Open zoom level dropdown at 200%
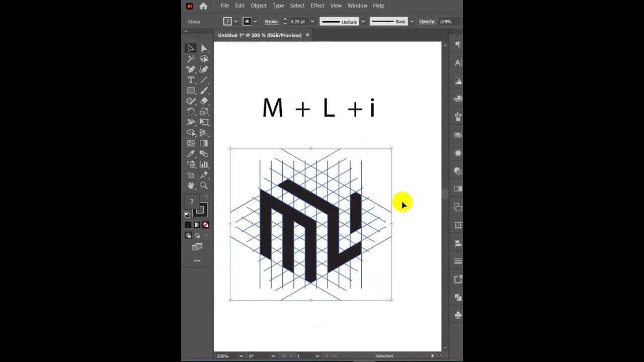The width and height of the screenshot is (644, 362). click(241, 356)
